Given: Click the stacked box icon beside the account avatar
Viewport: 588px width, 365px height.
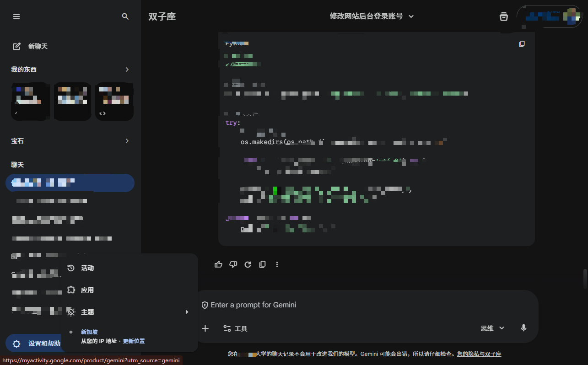Looking at the screenshot, I should [504, 16].
